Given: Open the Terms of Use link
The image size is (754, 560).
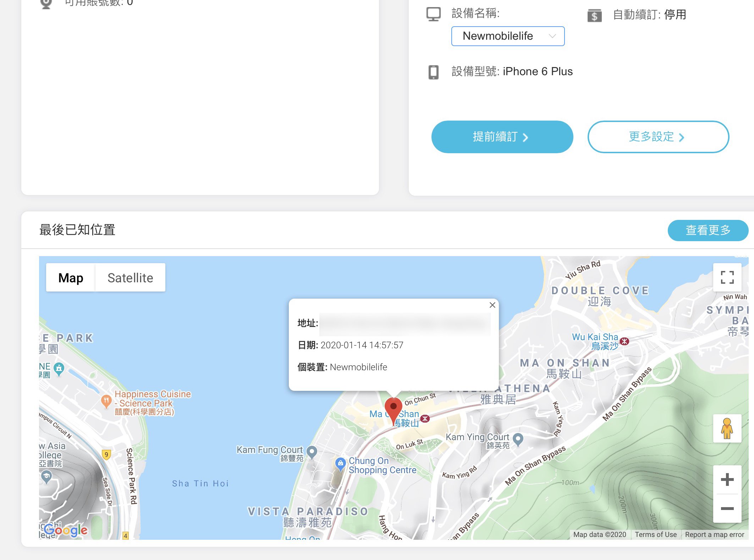Looking at the screenshot, I should (655, 534).
